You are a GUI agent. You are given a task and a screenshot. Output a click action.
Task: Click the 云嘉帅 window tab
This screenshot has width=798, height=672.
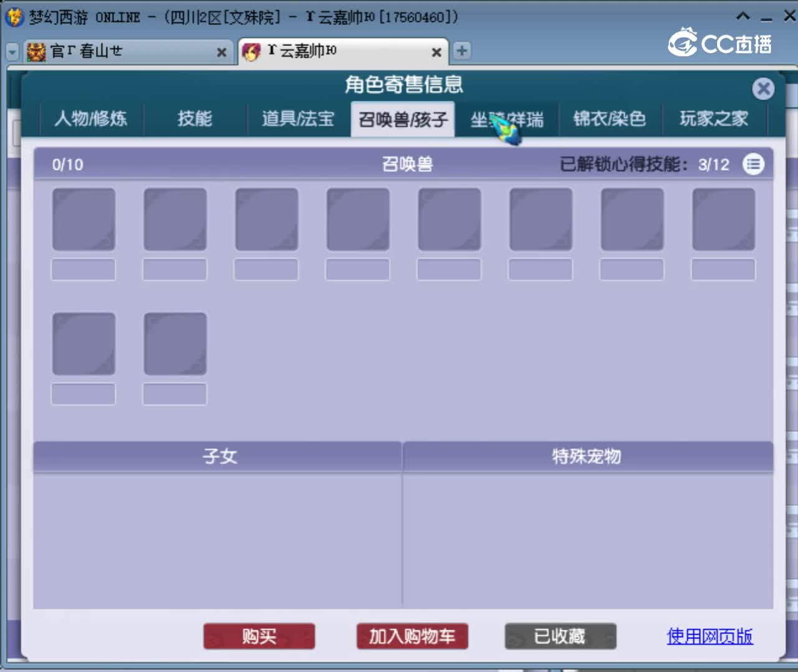click(x=342, y=51)
